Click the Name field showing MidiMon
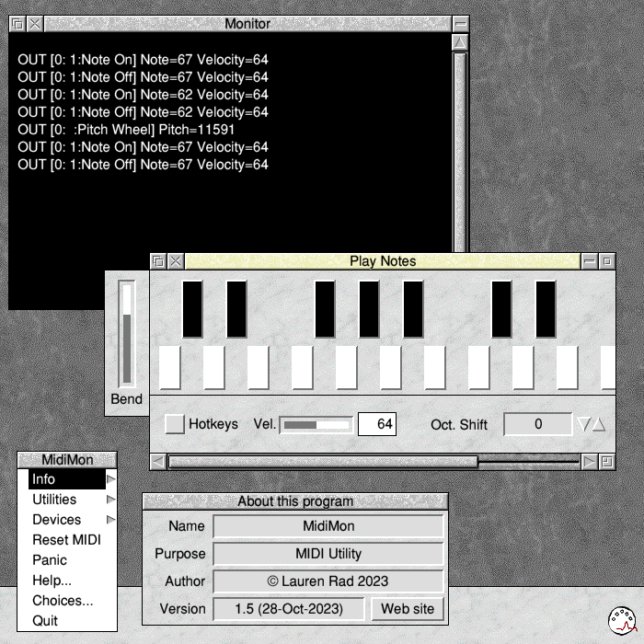Viewport: 644px width, 644px height. (x=328, y=526)
